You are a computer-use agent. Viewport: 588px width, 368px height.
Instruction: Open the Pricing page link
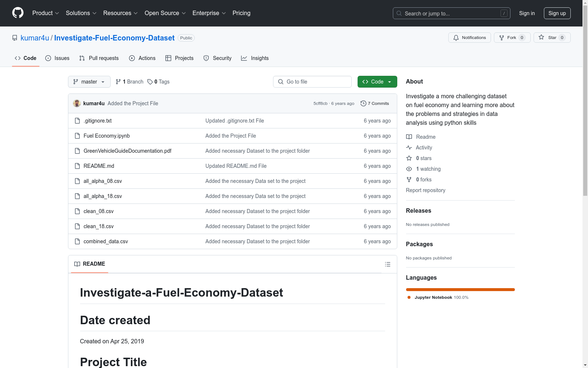241,13
